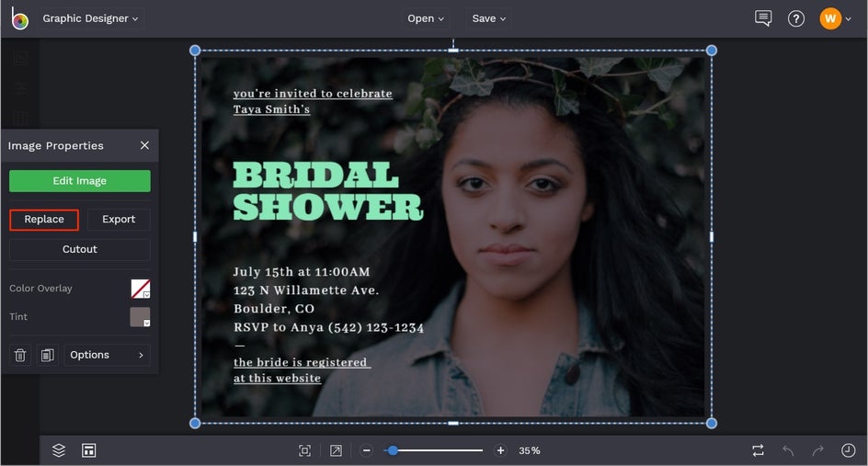Select the RSVP to Anya text line

pyautogui.click(x=329, y=327)
